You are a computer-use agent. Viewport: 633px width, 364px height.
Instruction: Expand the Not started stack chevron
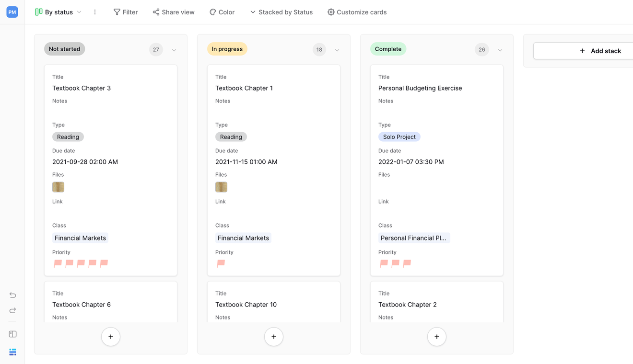click(174, 50)
